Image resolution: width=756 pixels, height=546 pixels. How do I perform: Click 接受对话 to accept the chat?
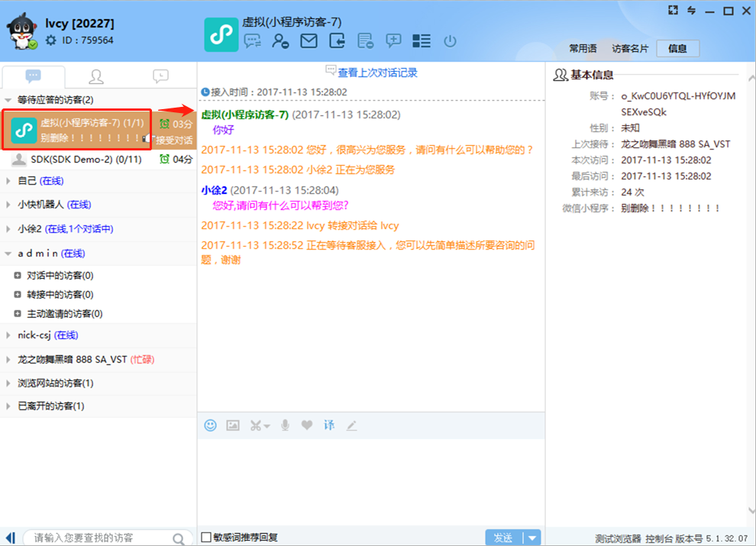pyautogui.click(x=174, y=141)
